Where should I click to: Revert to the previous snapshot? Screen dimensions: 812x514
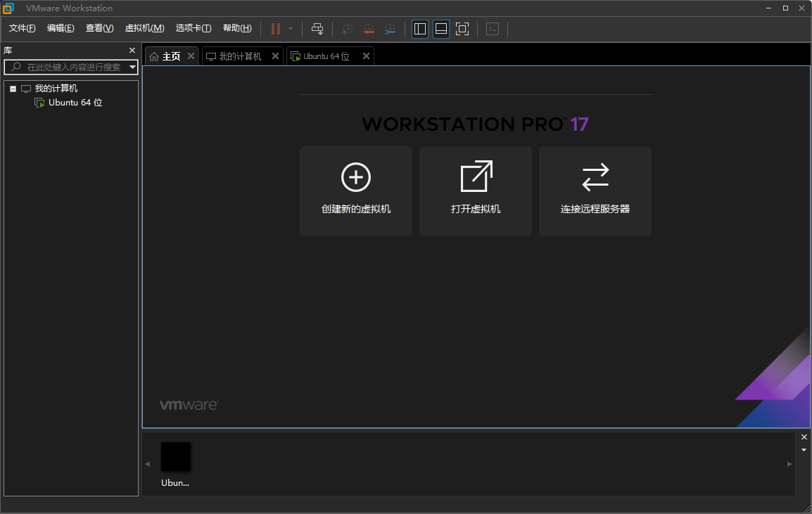(x=369, y=29)
